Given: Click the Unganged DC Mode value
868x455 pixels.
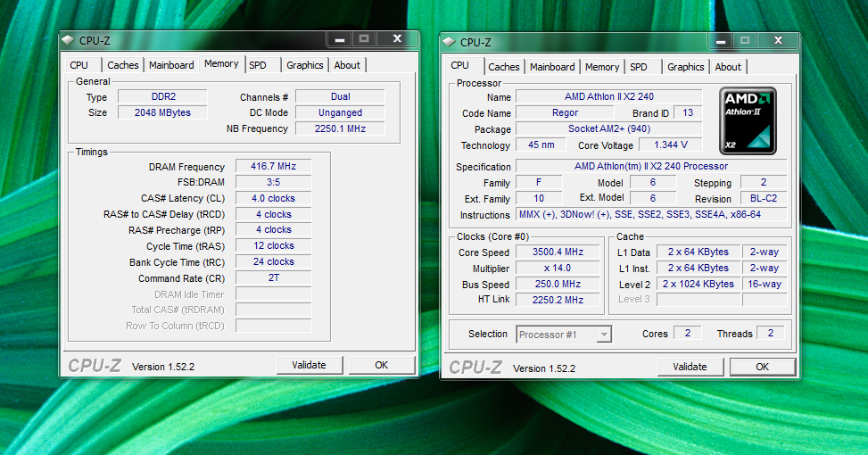Looking at the screenshot, I should (341, 112).
